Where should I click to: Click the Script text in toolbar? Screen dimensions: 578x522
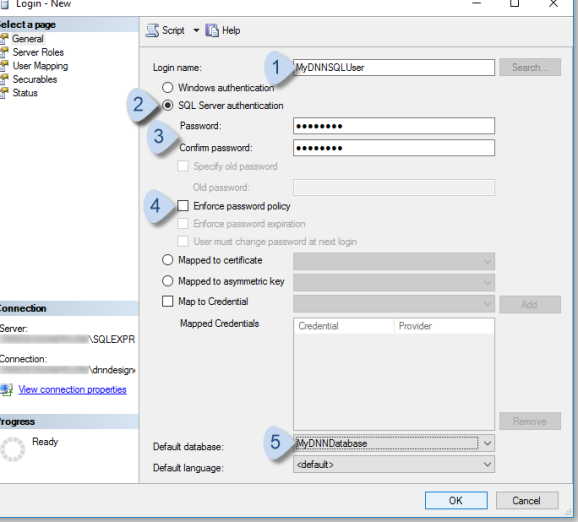(x=173, y=31)
